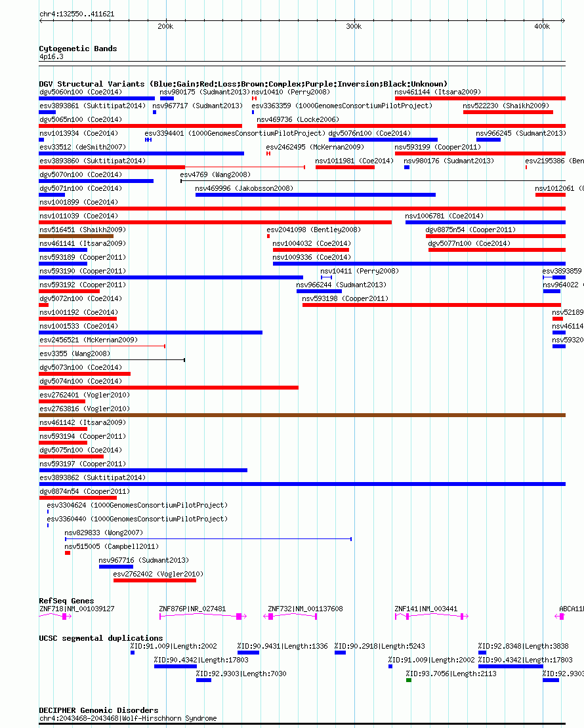Viewport: 584px width, 728px height.
Task: Click UCSC segmental duplications track title
Action: tap(101, 638)
